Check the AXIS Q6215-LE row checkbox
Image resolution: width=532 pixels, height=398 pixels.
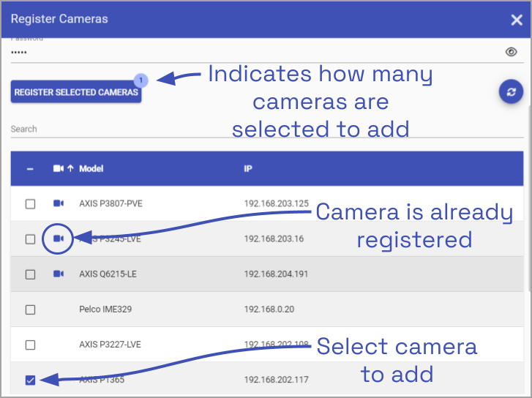tap(31, 274)
